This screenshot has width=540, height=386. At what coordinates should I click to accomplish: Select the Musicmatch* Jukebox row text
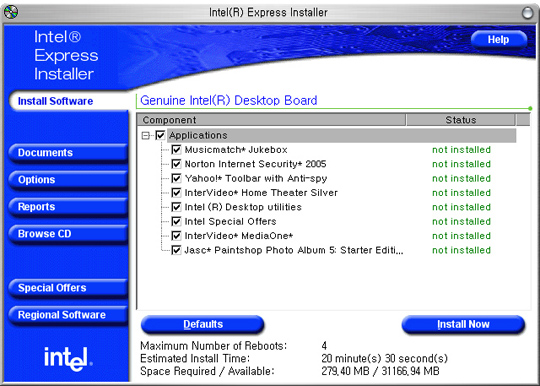coord(236,150)
